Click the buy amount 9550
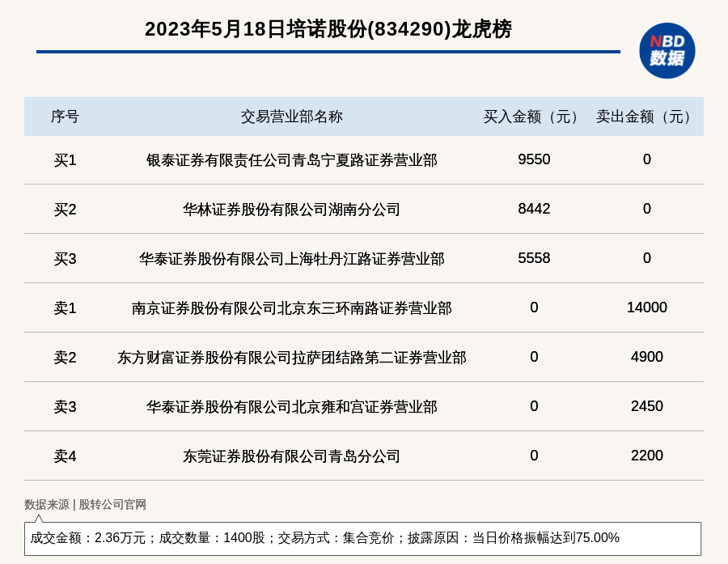The image size is (728, 564). 534,159
